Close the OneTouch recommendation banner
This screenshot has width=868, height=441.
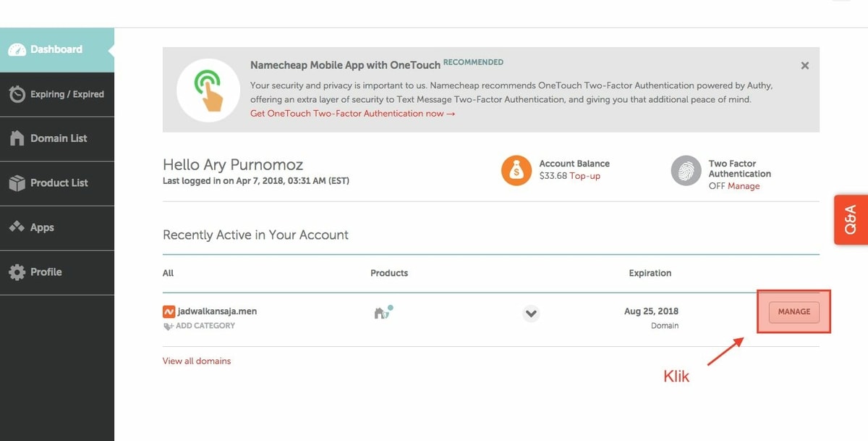click(805, 66)
